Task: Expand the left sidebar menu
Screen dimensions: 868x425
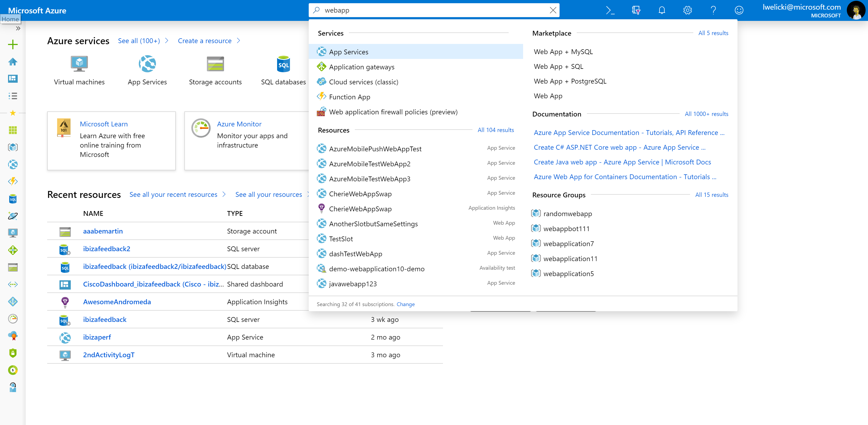Action: 18,29
